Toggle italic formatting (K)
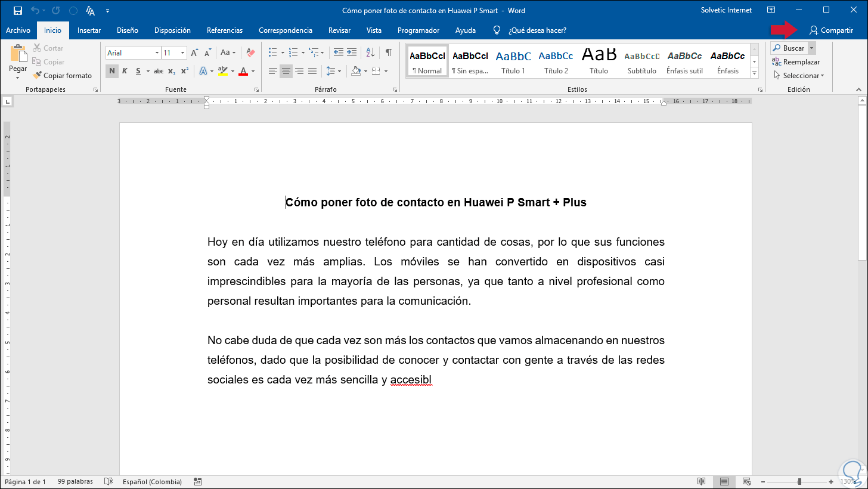 click(x=125, y=71)
